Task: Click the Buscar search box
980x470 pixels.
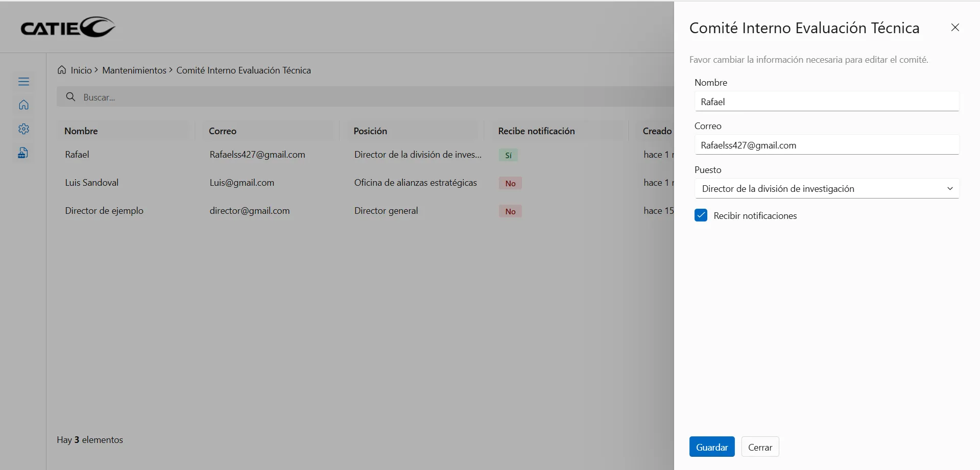Action: pos(357,97)
